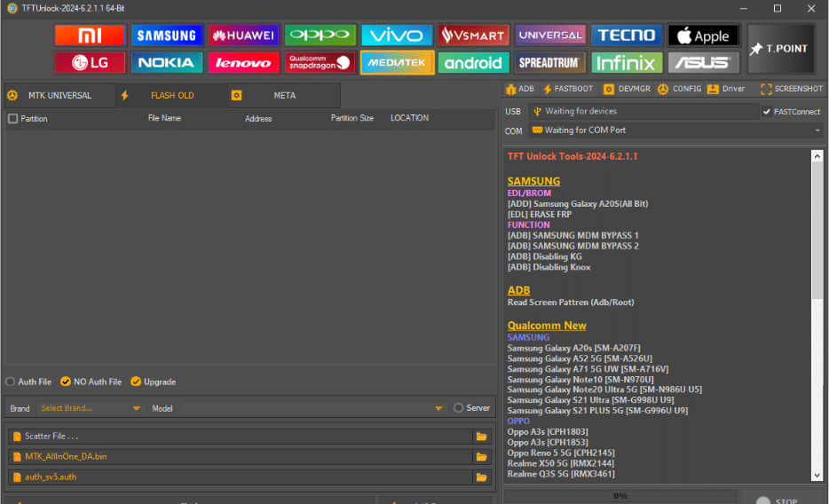Open the Android section icon

(x=473, y=63)
